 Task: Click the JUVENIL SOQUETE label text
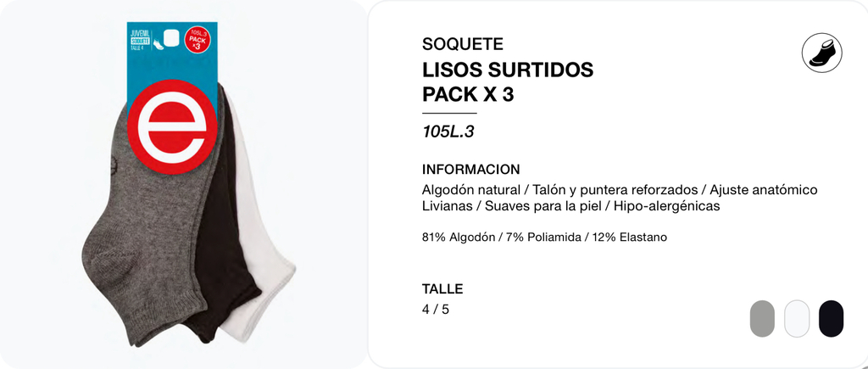tap(138, 38)
